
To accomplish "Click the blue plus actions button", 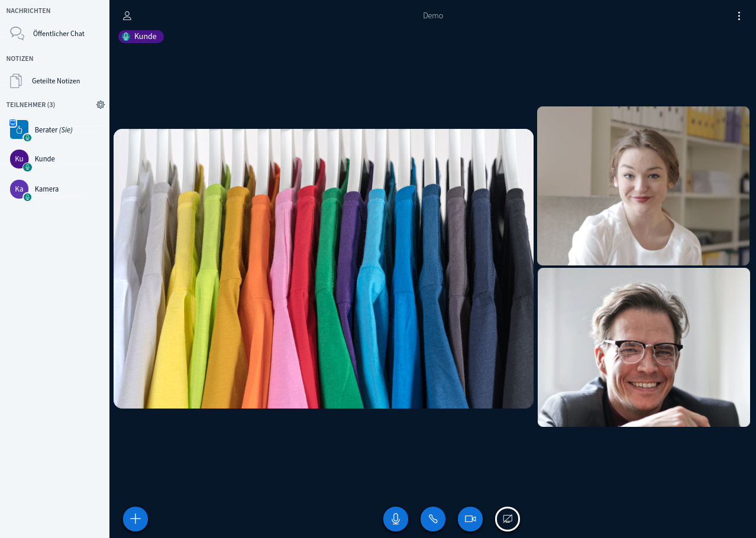I will [x=135, y=519].
